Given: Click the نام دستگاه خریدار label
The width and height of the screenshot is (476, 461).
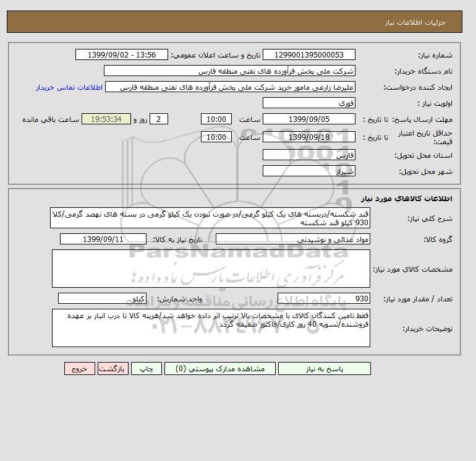Looking at the screenshot, I should [423, 71].
